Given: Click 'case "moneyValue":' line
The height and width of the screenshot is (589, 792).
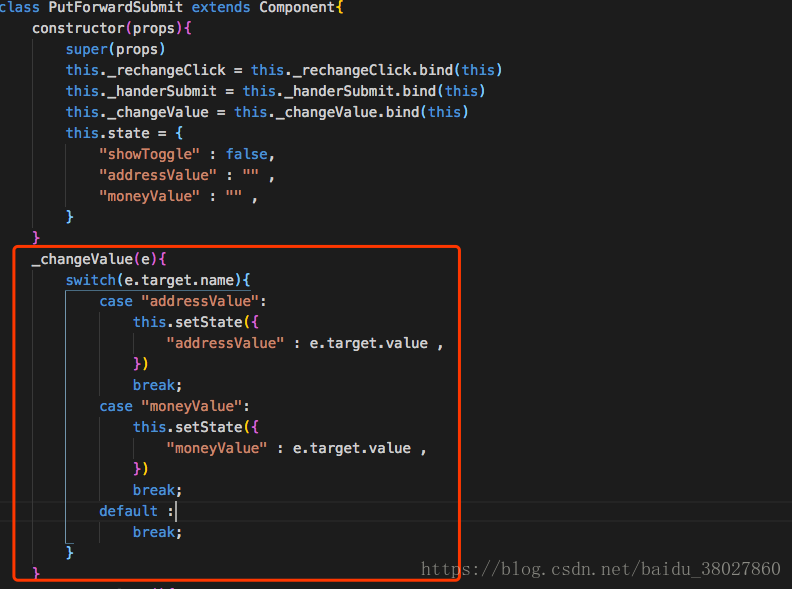Looking at the screenshot, I should coord(174,406).
